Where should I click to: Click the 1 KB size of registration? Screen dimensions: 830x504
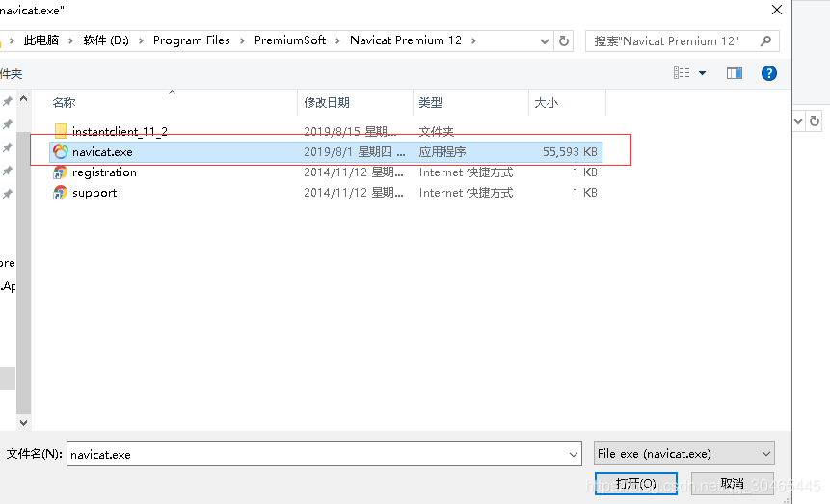coord(584,172)
